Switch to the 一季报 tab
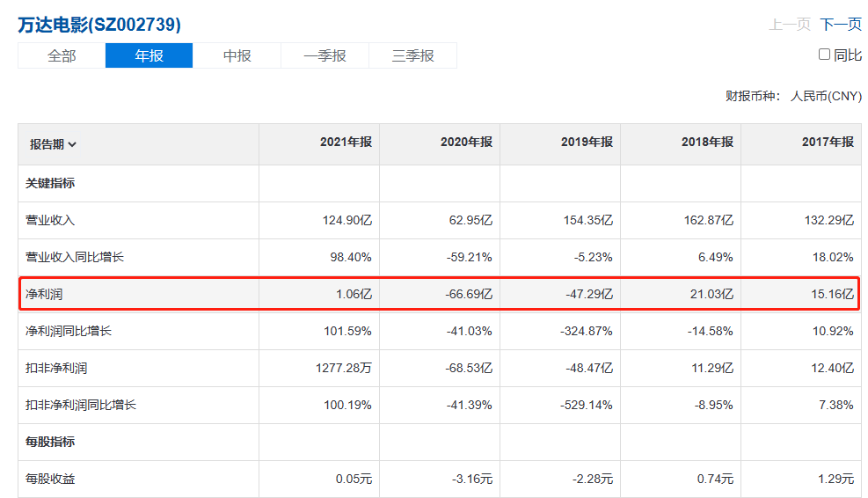This screenshot has height=498, width=868. (325, 55)
